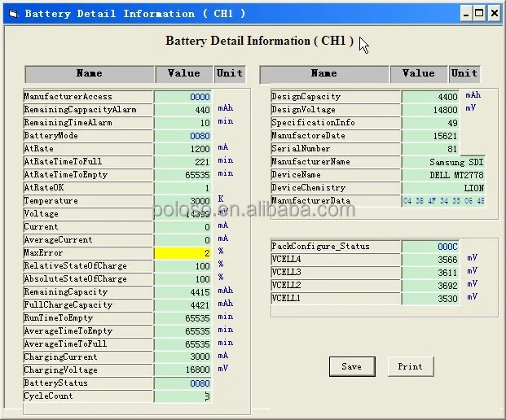Click the Value column header in right table
506x420 pixels.
418,74
